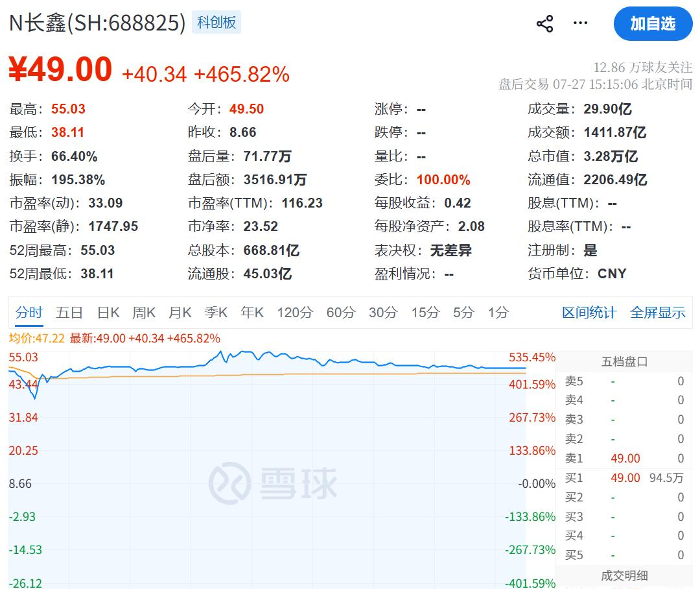Switch to the 月K chart tab

click(180, 313)
